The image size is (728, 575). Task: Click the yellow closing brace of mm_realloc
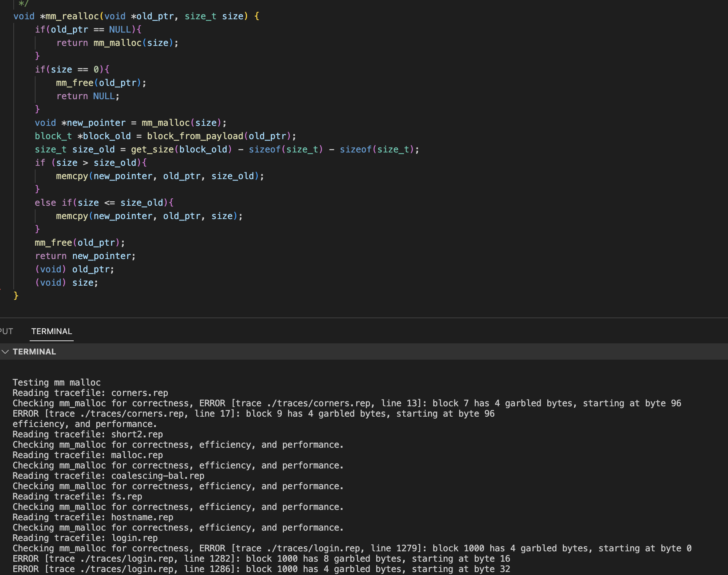coord(16,295)
